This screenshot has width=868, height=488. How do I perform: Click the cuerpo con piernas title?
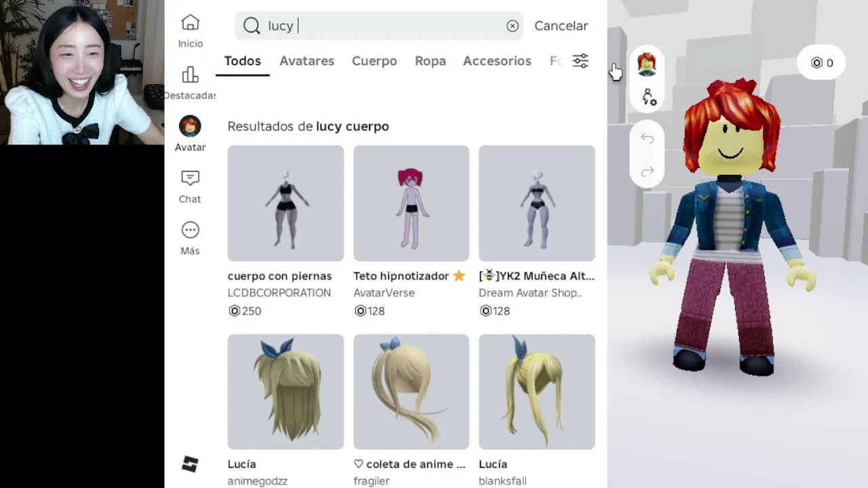coord(279,276)
